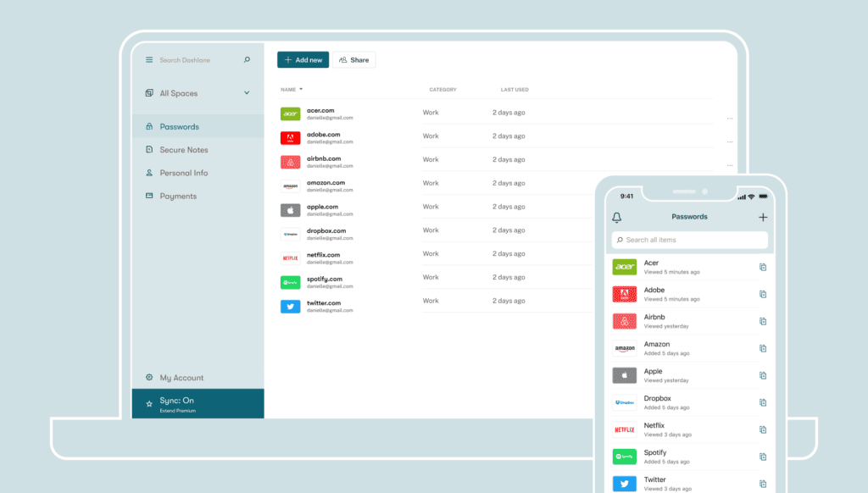Click the acer.com logo in desktop list
Image resolution: width=868 pixels, height=493 pixels.
[290, 114]
